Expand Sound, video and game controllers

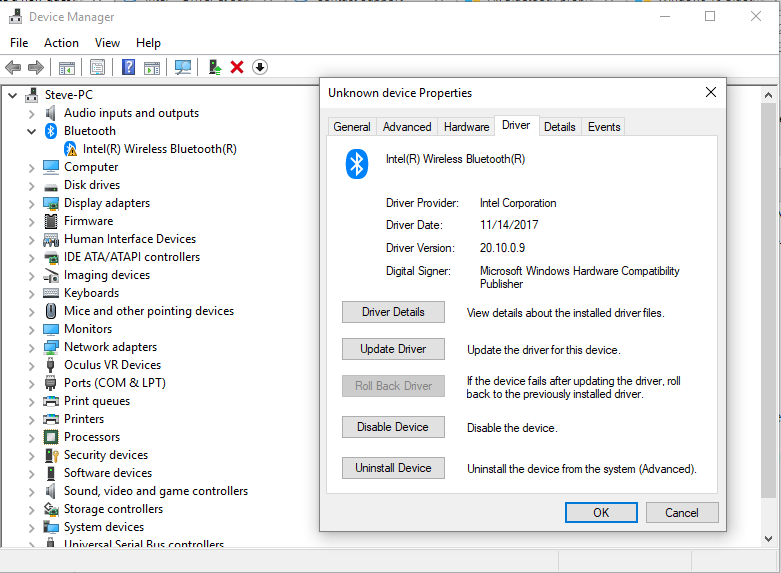click(31, 491)
